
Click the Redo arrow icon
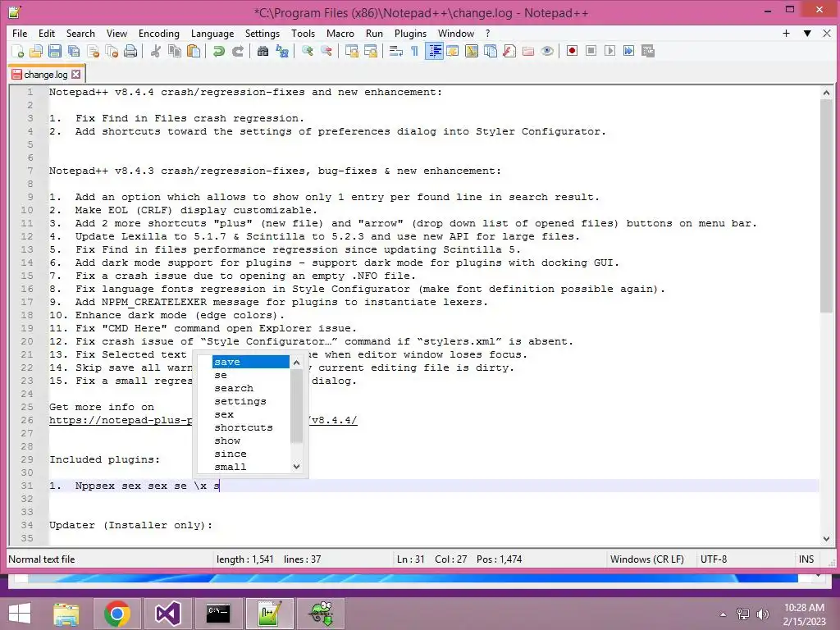pos(237,51)
